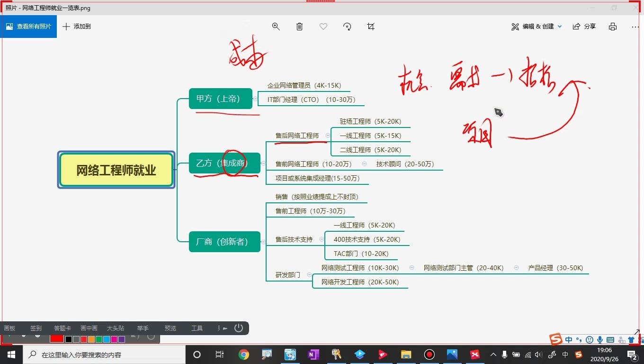Open Task View on the taskbar
644x364 pixels.
[220, 355]
